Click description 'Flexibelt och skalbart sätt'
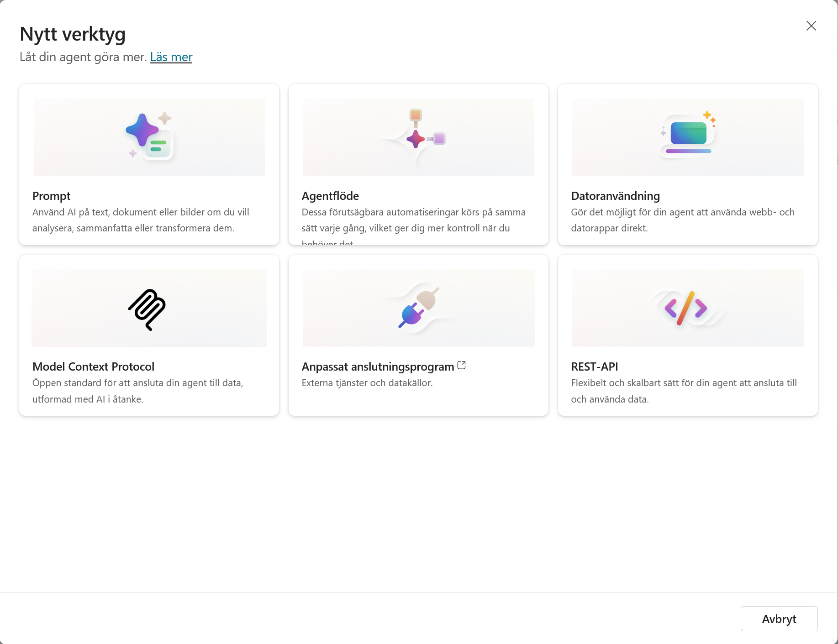838x644 pixels. [x=684, y=391]
